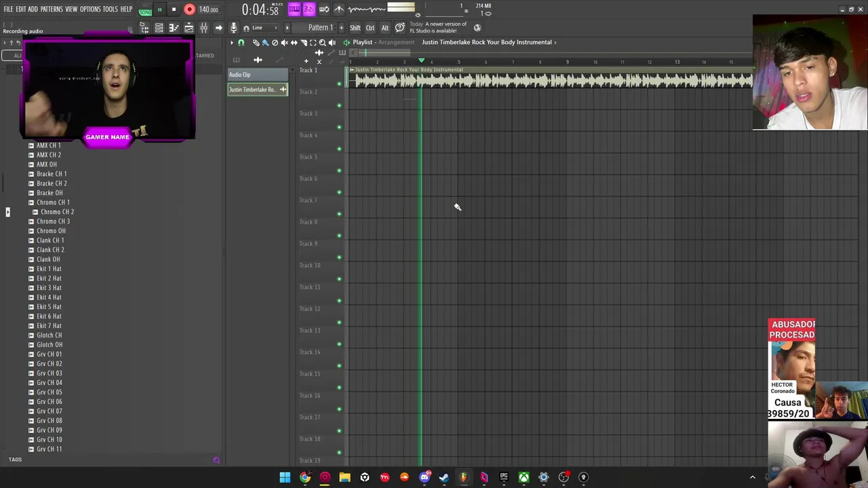The width and height of the screenshot is (868, 488).
Task: Select the Delete tool in playlist
Action: [275, 43]
